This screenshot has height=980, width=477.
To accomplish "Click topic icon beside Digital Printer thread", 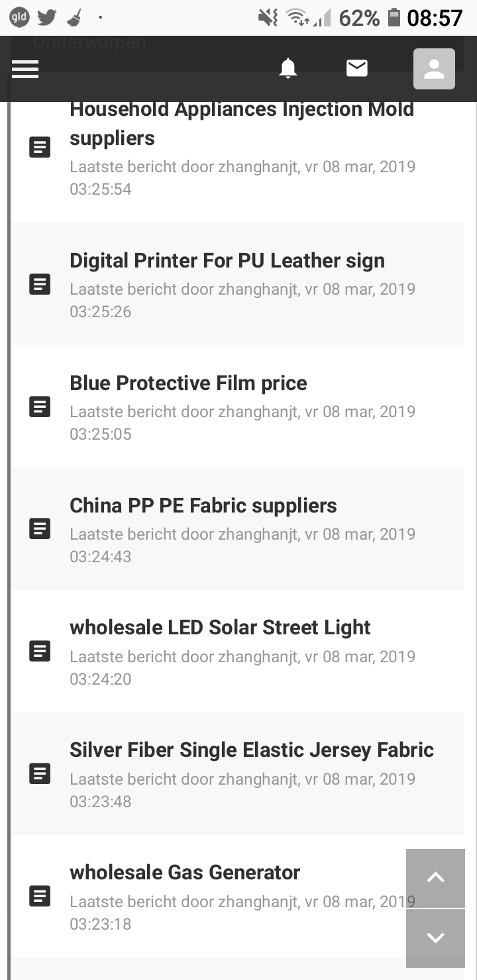I will [x=40, y=284].
